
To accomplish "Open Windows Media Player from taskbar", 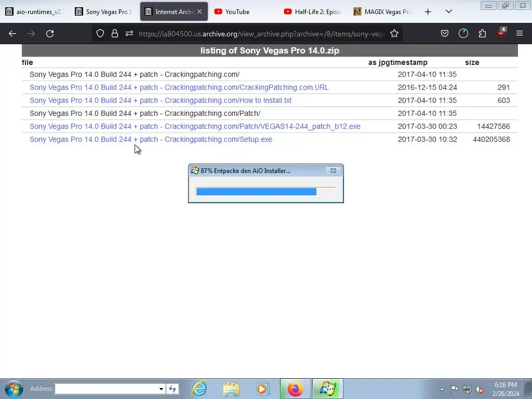I will coord(262,389).
